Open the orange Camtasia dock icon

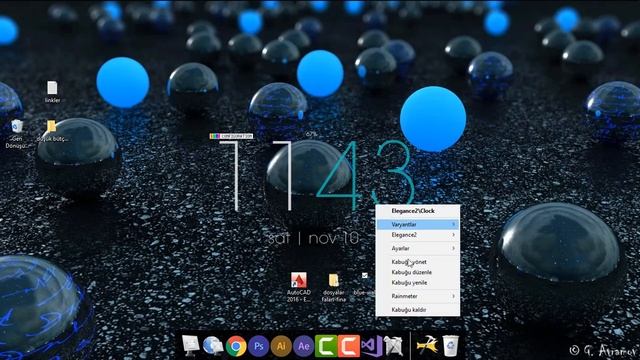(x=349, y=346)
